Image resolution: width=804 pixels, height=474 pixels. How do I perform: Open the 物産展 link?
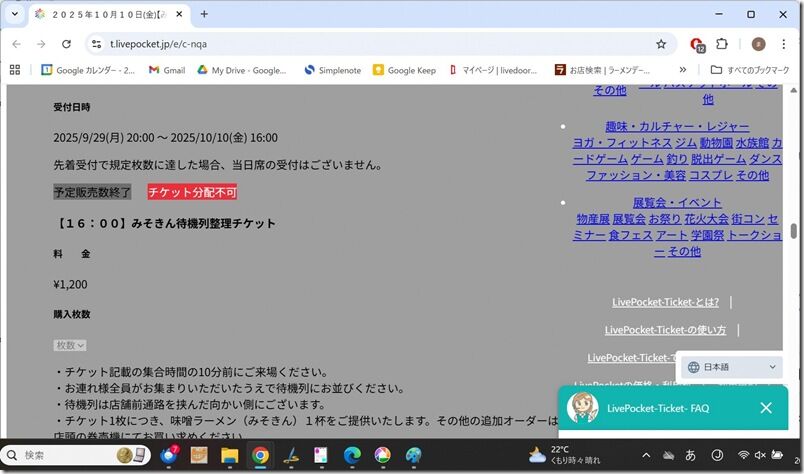[x=593, y=219]
